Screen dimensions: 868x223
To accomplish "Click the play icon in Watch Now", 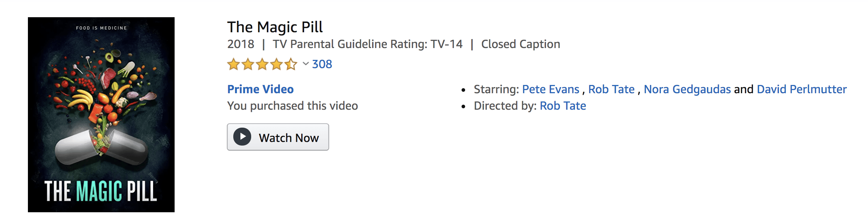I will pyautogui.click(x=242, y=137).
